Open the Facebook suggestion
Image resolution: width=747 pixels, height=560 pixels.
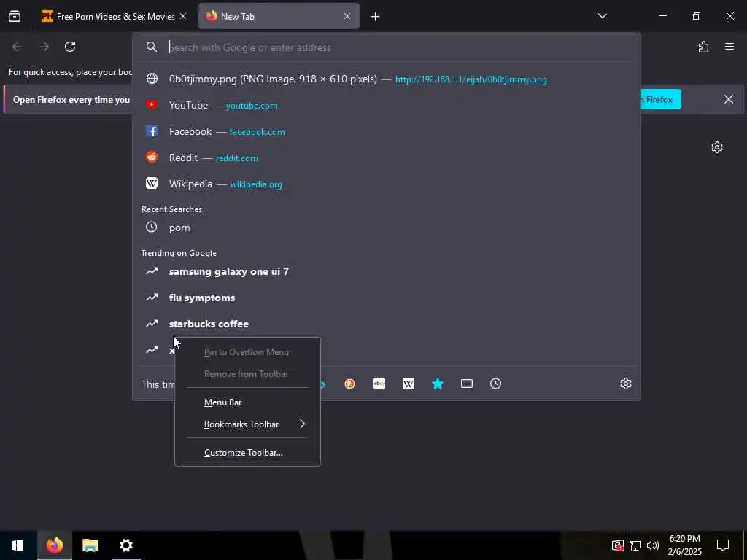click(388, 131)
